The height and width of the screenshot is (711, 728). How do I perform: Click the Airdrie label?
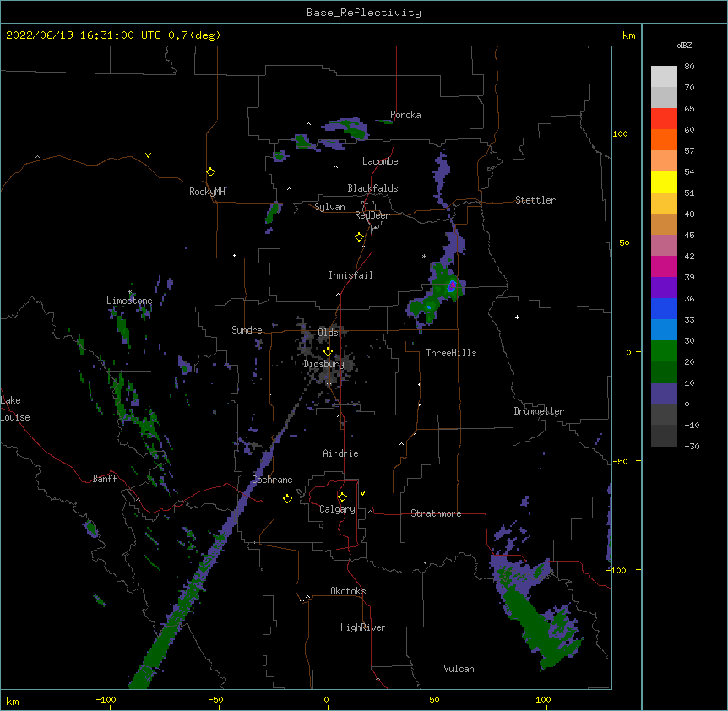click(x=341, y=453)
